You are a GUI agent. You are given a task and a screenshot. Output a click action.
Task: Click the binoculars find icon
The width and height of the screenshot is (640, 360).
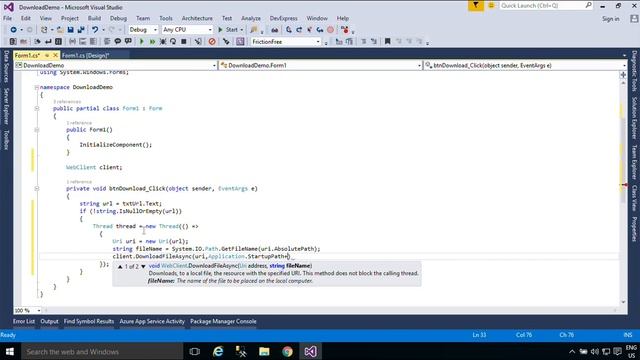(x=275, y=30)
